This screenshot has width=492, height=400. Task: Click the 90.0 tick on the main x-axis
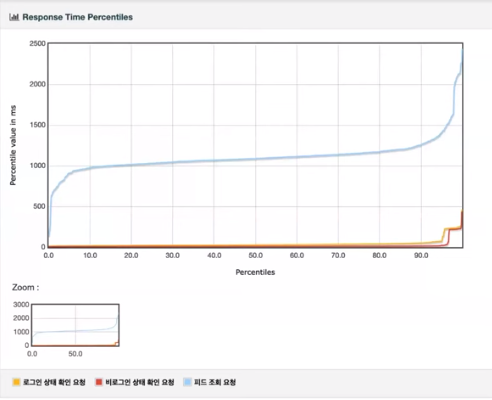point(421,255)
